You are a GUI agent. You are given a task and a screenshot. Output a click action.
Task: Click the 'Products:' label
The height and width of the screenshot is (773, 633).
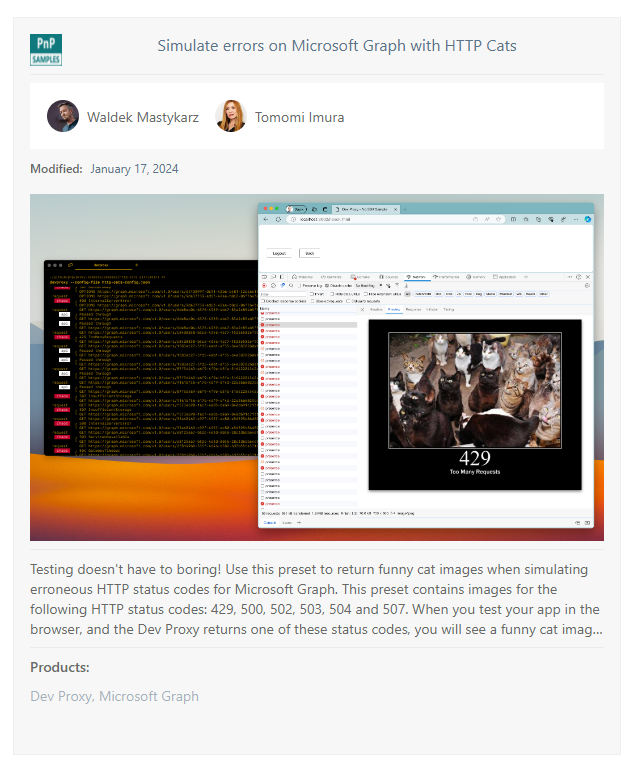tap(60, 668)
